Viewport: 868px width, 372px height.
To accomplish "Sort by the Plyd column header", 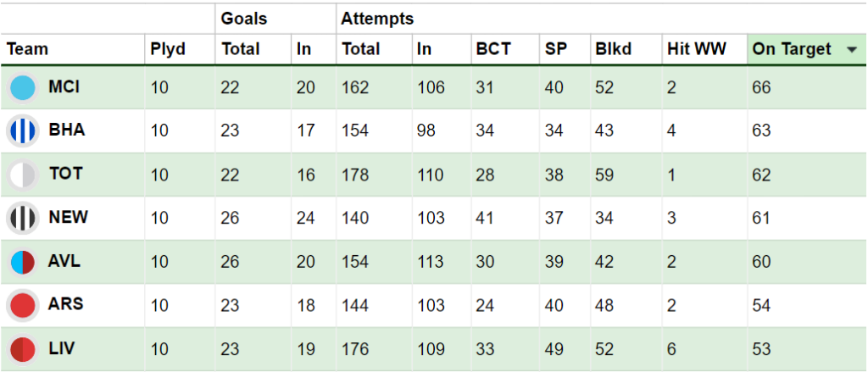I will coord(168,49).
